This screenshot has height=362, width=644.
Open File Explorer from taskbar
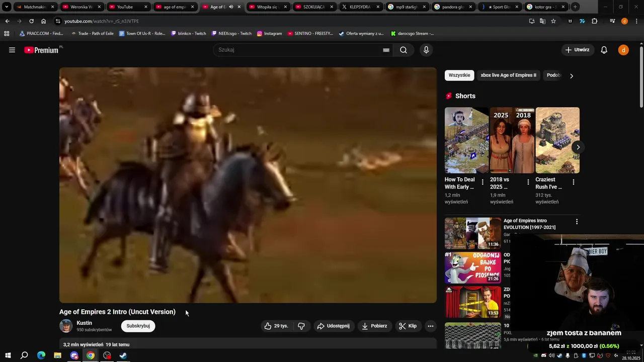tap(57, 355)
